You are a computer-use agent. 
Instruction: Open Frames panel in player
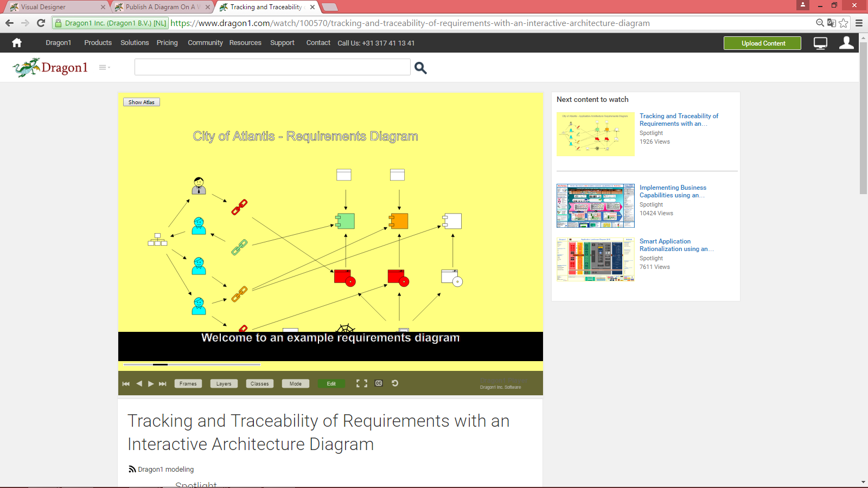coord(188,383)
